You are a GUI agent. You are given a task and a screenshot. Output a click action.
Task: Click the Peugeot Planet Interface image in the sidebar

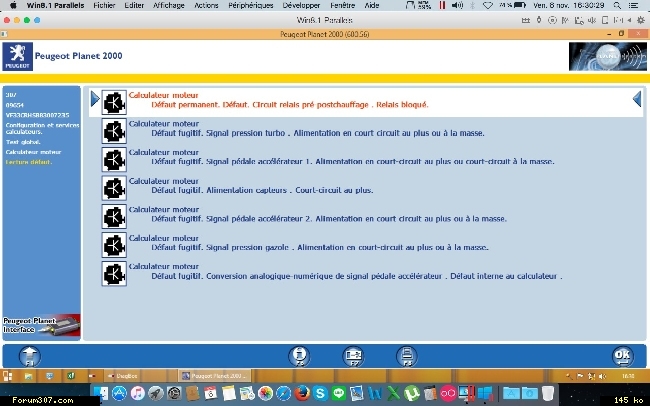(x=40, y=327)
